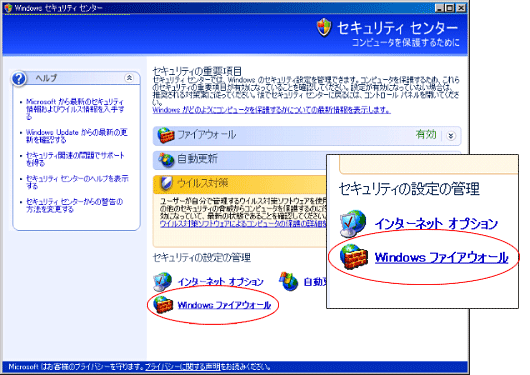Open Windows ファイアウォール link in main window
Screen dimensions: 530x375
pos(224,305)
